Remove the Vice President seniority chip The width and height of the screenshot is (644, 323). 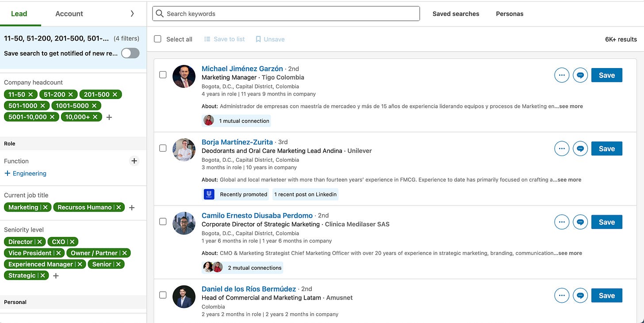pos(58,253)
